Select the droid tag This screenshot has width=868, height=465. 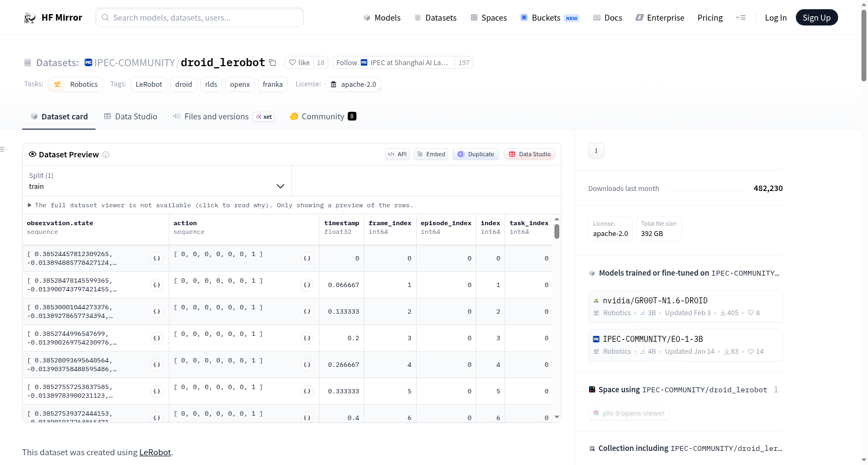[183, 85]
